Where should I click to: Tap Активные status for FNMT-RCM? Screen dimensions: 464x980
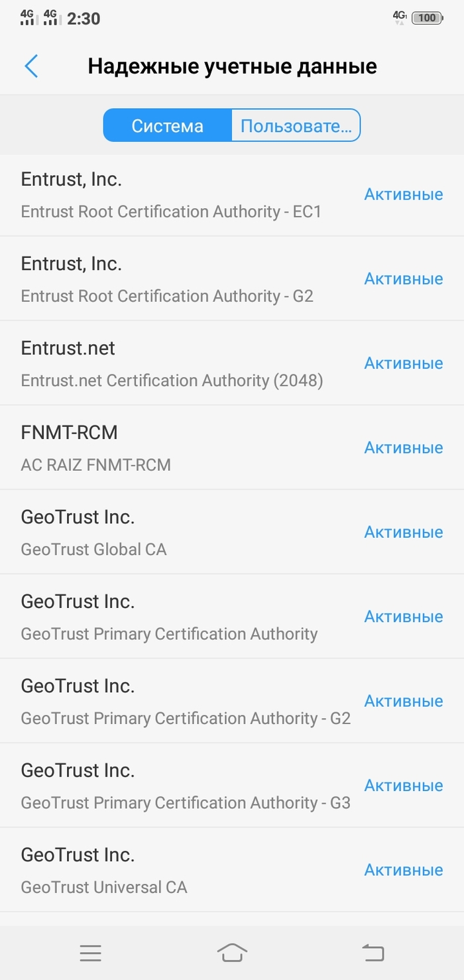403,448
